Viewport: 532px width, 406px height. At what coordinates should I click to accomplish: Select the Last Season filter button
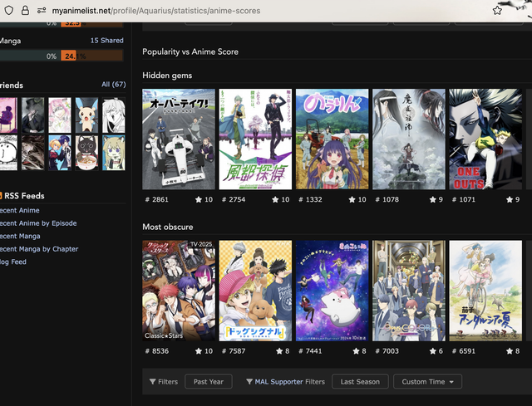(x=360, y=382)
